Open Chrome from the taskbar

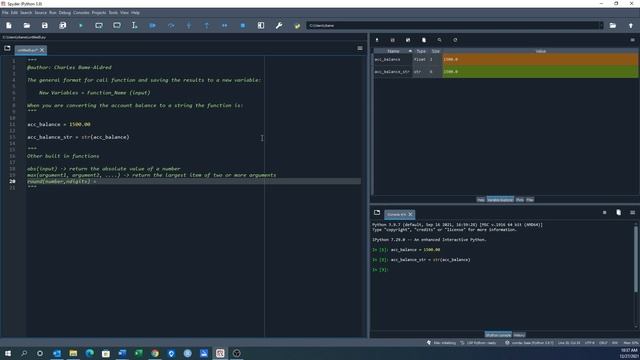[155, 353]
